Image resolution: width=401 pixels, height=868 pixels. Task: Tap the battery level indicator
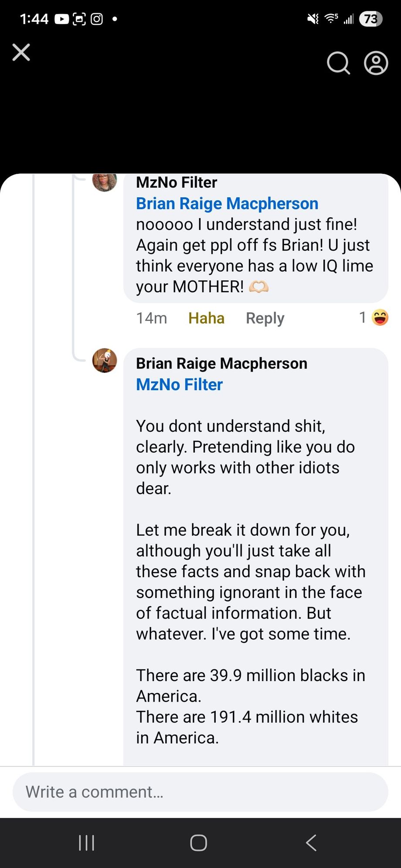(x=370, y=19)
